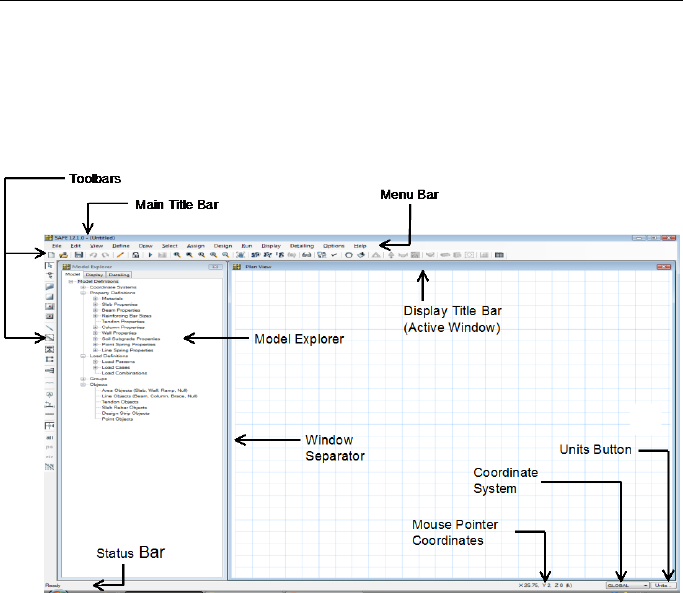683x593 pixels.
Task: Expand the Groups node
Action: [83, 379]
